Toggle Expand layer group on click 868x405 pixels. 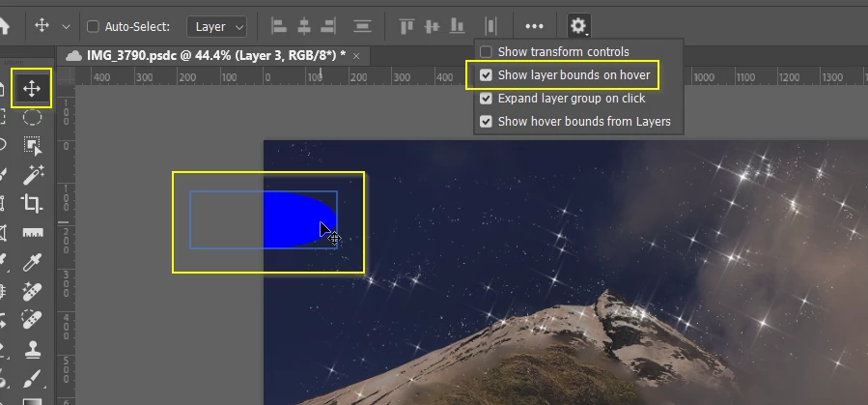pyautogui.click(x=486, y=99)
